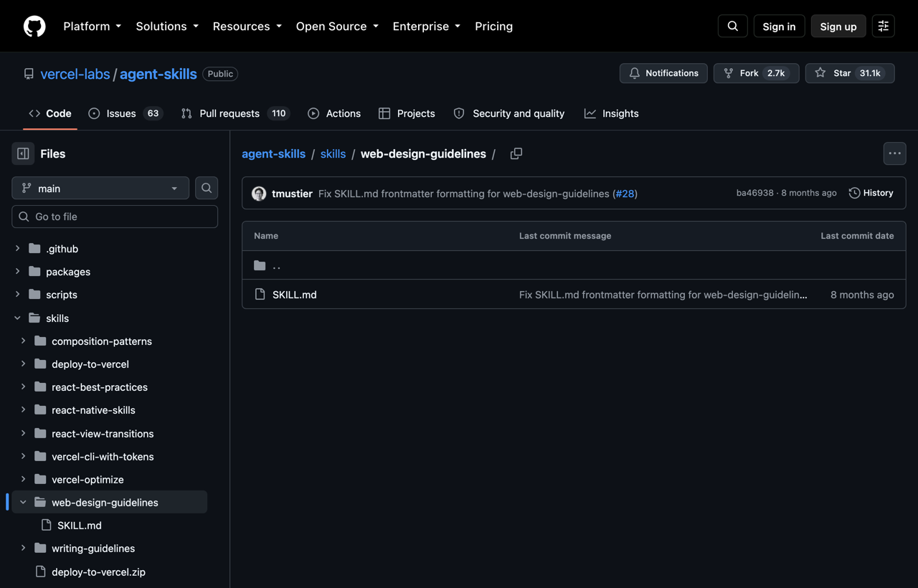Expand the react-best-practices folder chevron

pyautogui.click(x=23, y=387)
